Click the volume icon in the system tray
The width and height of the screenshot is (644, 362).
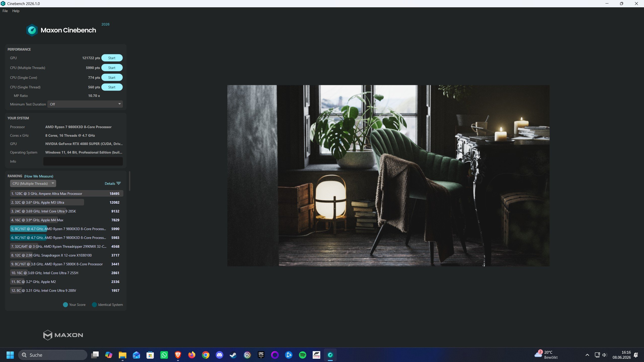click(604, 355)
